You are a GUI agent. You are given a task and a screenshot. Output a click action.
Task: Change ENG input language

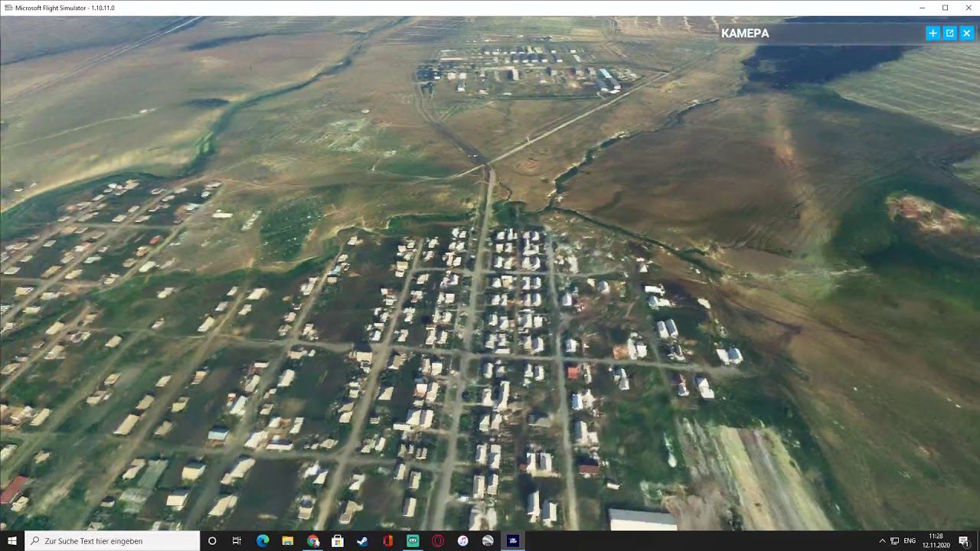pyautogui.click(x=910, y=541)
